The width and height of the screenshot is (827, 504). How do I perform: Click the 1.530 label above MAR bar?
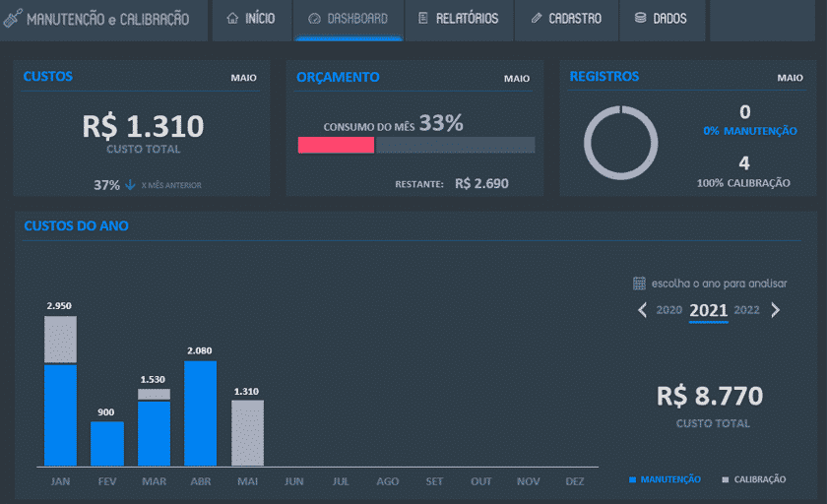(153, 380)
